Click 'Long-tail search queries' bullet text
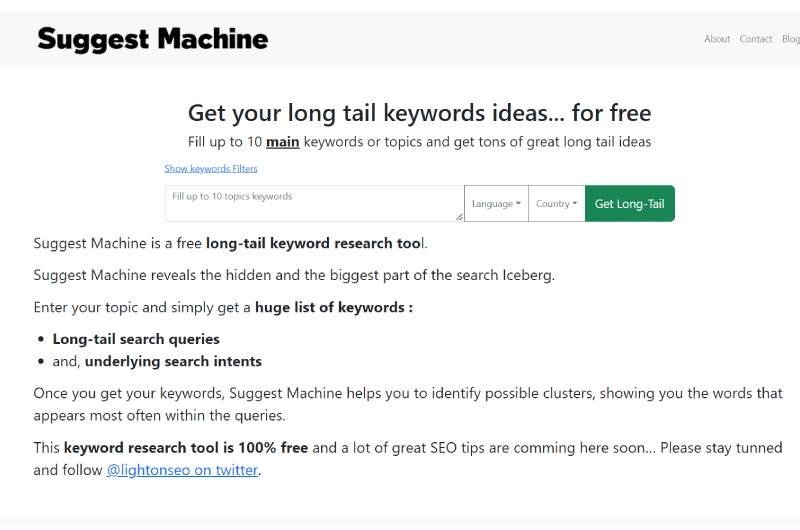The image size is (800, 530). [x=136, y=339]
